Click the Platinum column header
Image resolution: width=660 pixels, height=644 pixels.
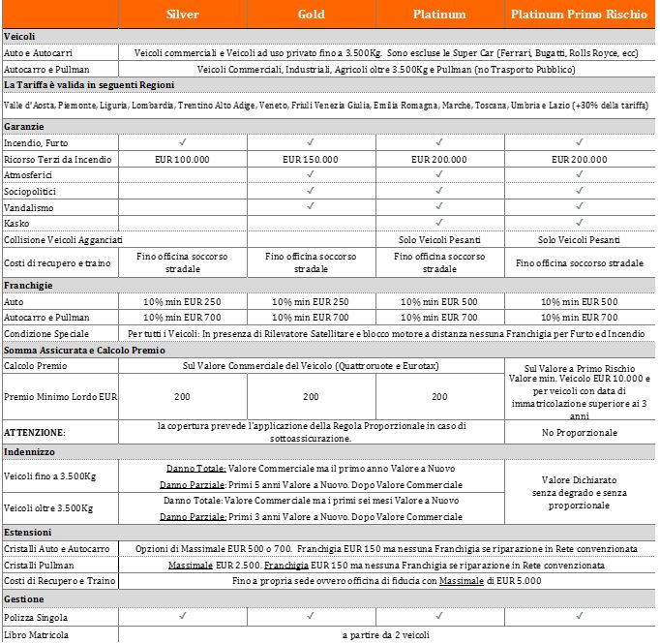pos(439,15)
